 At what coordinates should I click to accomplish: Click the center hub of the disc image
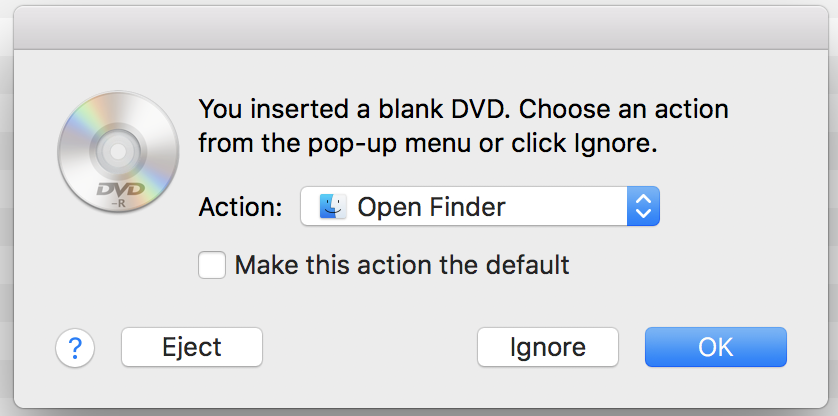118,151
